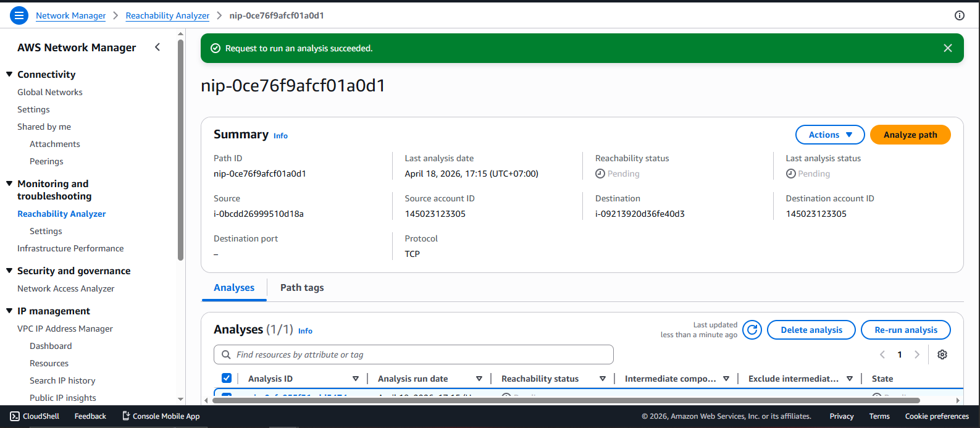Viewport: 980px width, 428px height.
Task: Click the State column header
Action: (x=882, y=379)
